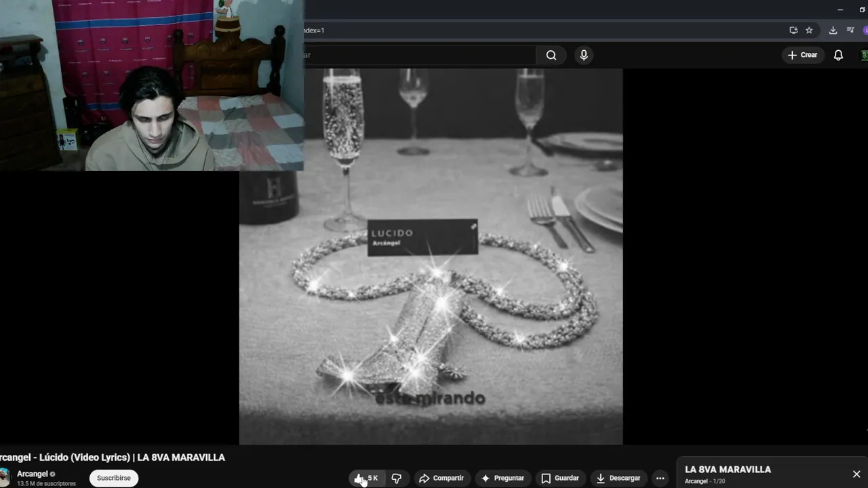Image resolution: width=868 pixels, height=488 pixels.
Task: Open the Chrome profile avatar icon
Action: tap(865, 30)
